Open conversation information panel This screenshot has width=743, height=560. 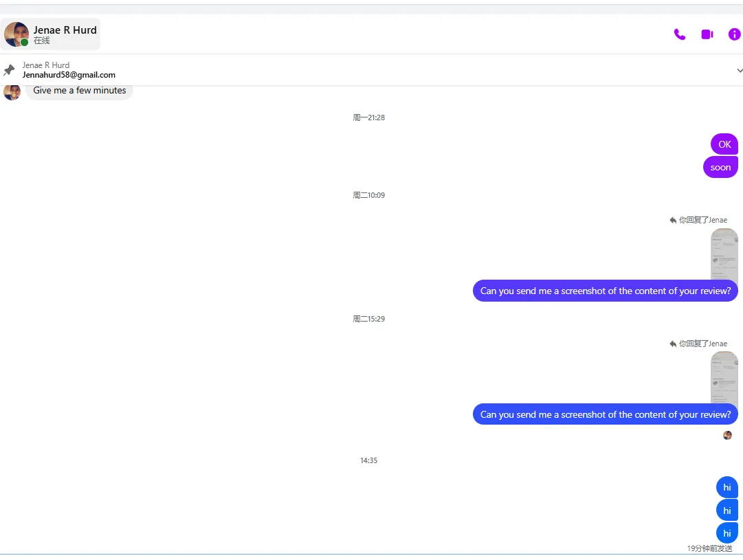point(734,34)
